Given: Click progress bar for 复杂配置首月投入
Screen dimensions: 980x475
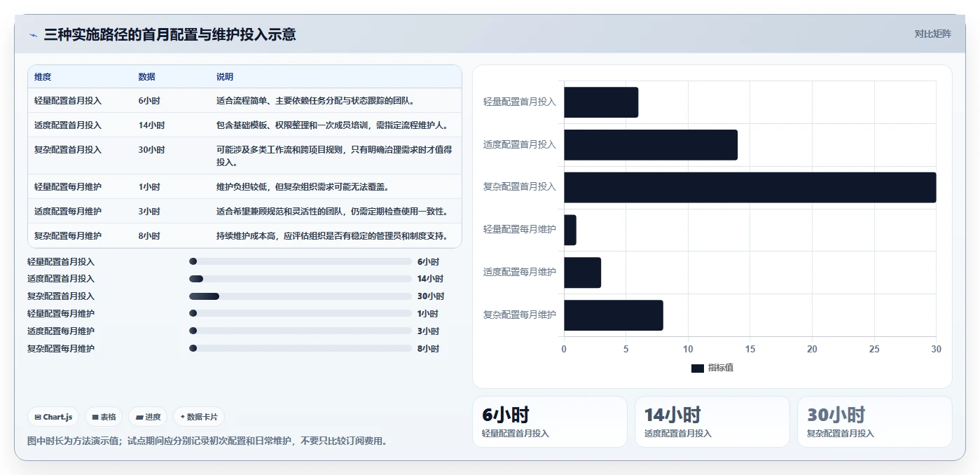Looking at the screenshot, I should pos(301,296).
